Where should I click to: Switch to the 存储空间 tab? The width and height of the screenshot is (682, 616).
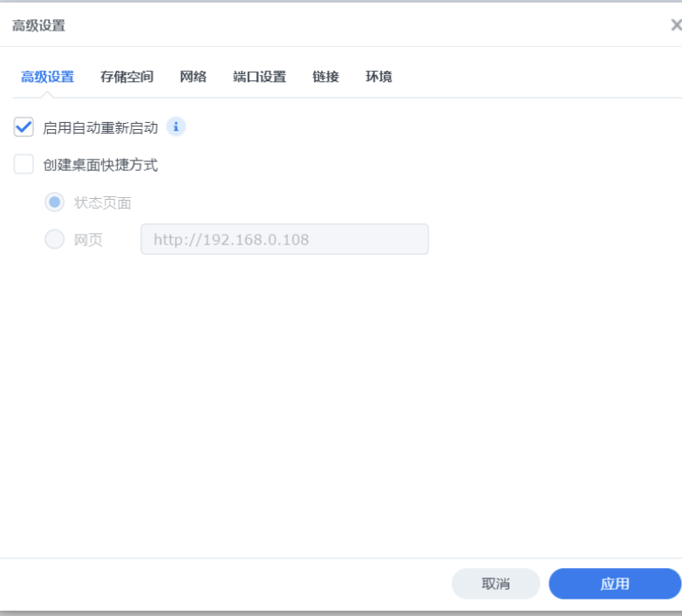pos(126,77)
